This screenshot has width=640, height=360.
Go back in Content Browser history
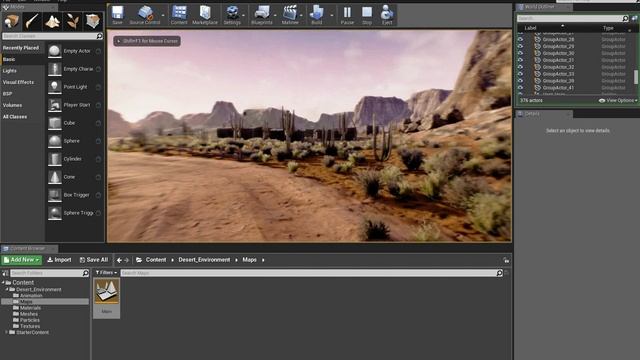119,260
